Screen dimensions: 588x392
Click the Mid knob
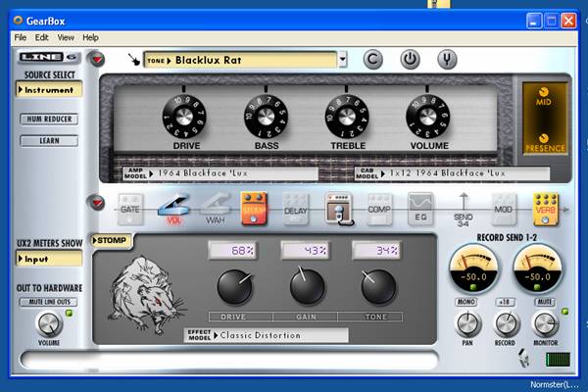click(x=543, y=92)
